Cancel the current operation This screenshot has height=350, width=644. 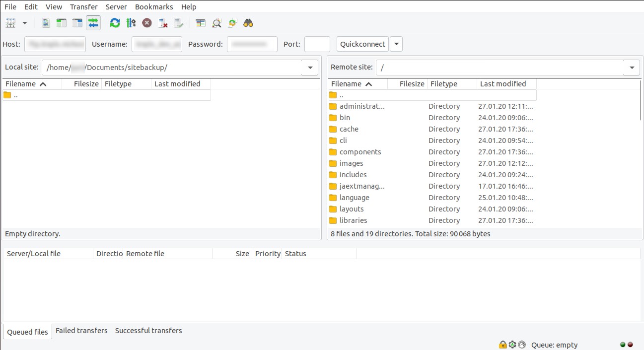pyautogui.click(x=146, y=23)
